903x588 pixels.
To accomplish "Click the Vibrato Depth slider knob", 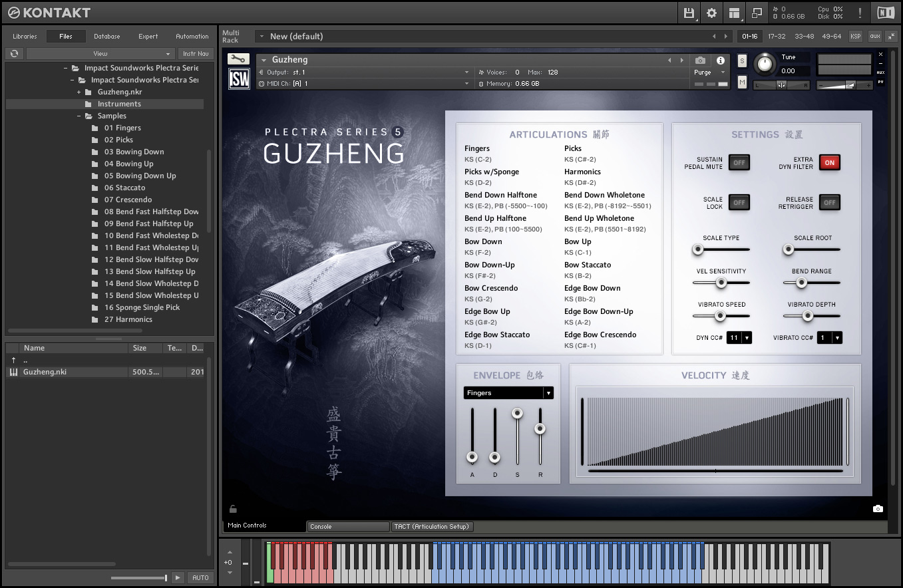I will point(808,316).
